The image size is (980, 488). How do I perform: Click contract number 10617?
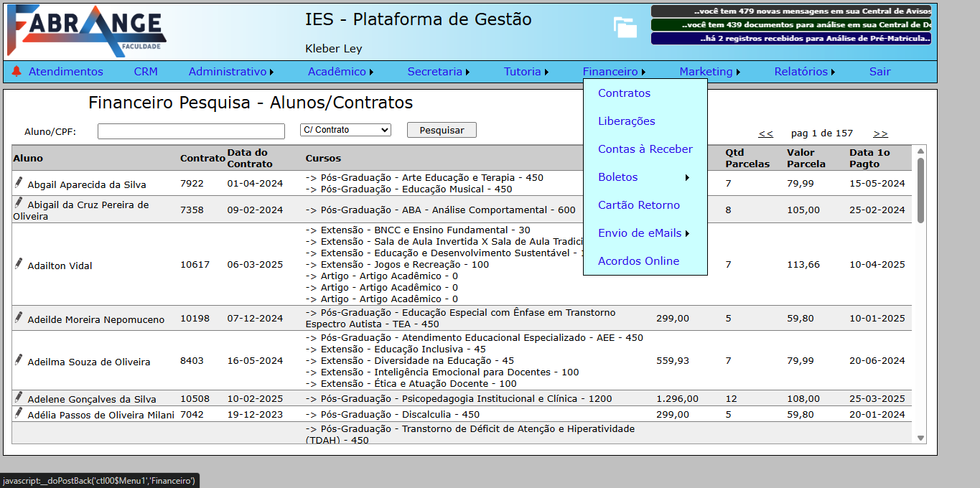click(195, 265)
